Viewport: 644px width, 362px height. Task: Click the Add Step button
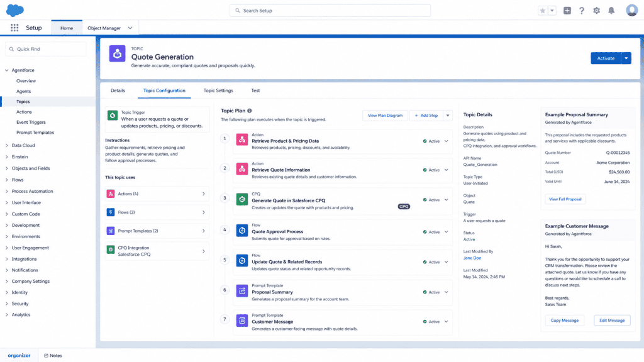(x=426, y=116)
